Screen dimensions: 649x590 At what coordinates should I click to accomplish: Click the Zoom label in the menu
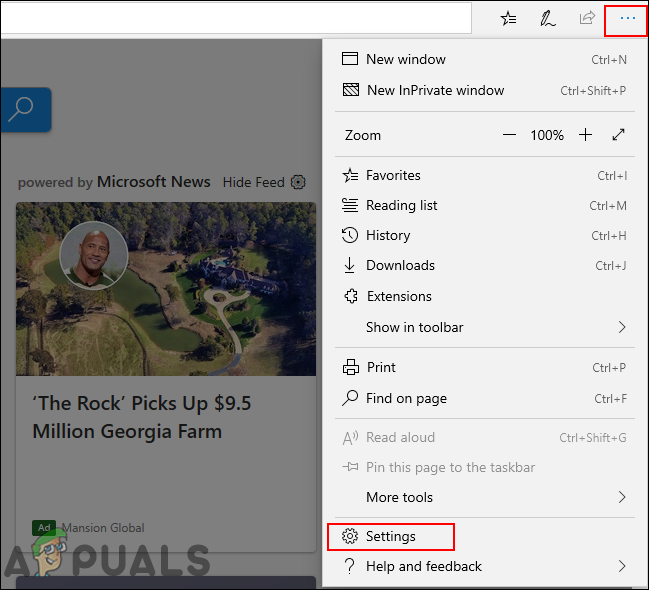pyautogui.click(x=363, y=135)
